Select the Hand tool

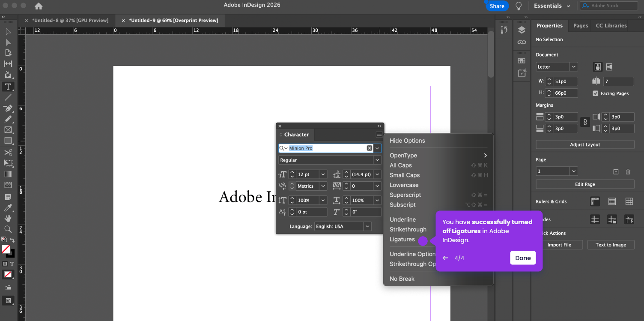8,219
